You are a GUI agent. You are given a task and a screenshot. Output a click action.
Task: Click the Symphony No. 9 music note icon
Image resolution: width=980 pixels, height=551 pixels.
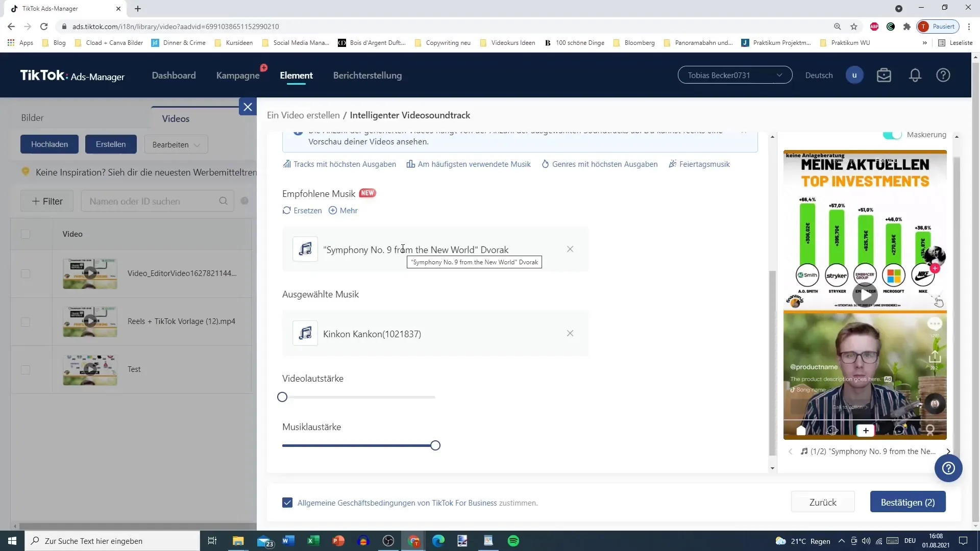[x=305, y=249]
